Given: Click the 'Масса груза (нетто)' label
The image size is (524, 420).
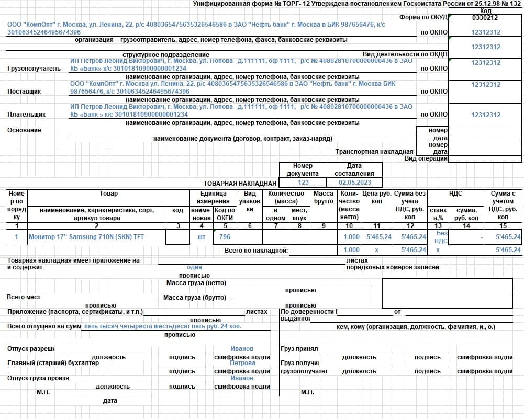Looking at the screenshot, I should 196,283.
